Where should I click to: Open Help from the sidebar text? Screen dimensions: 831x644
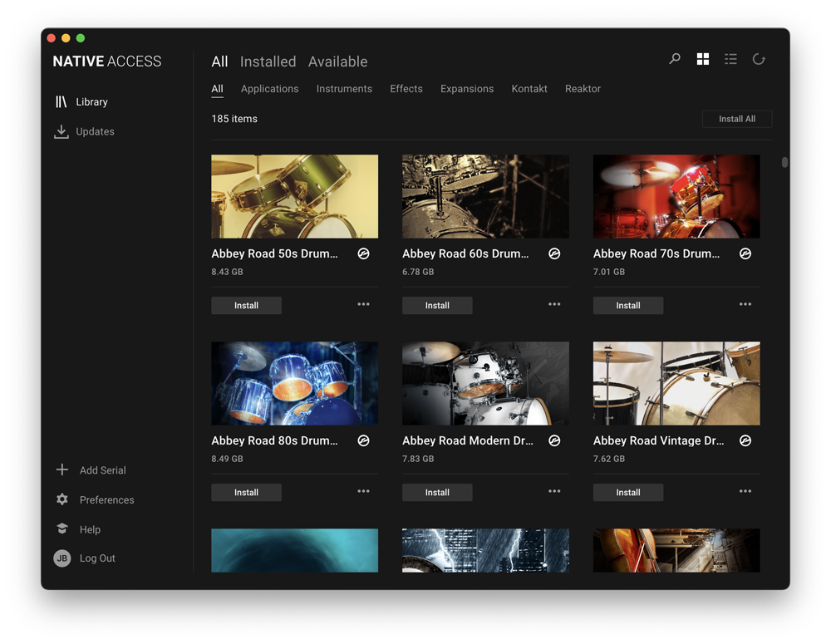point(90,529)
